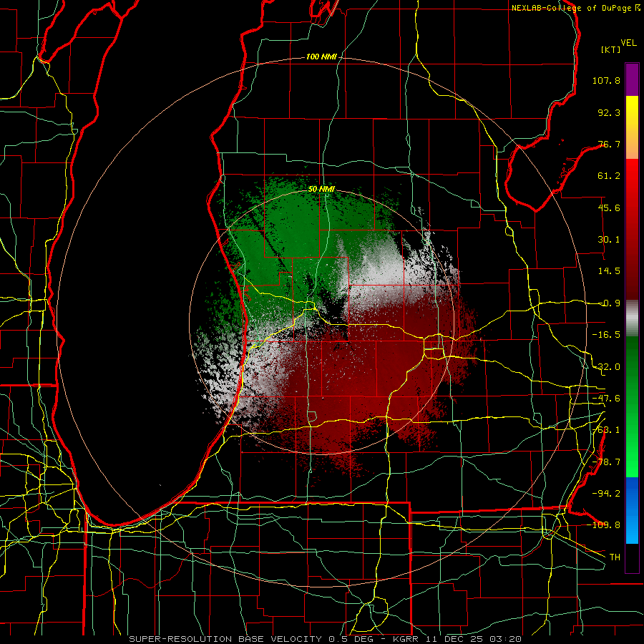Click the -16.5 legend value
Viewport: 644px width, 644px height.
[606, 335]
